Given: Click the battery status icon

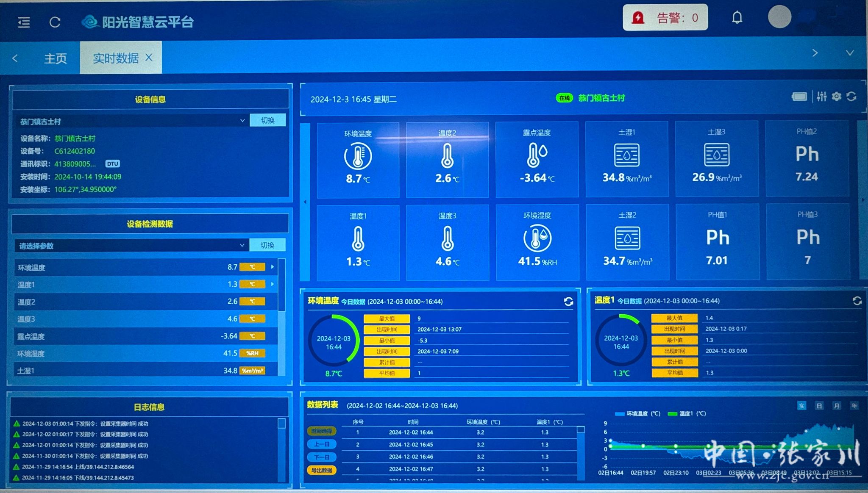Looking at the screenshot, I should coord(799,97).
